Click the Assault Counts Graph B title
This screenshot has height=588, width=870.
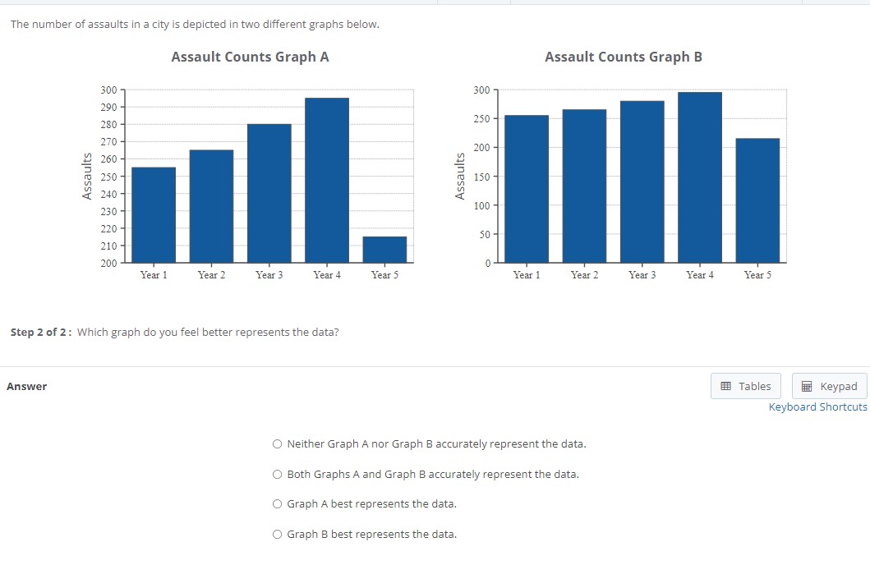pos(624,57)
